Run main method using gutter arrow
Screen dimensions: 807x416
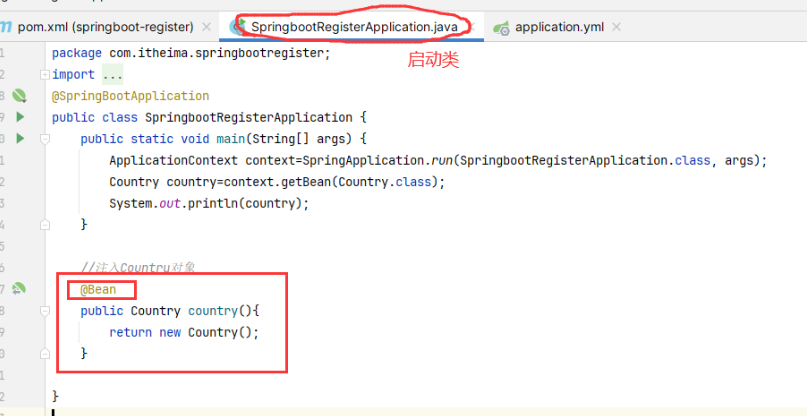(20, 138)
